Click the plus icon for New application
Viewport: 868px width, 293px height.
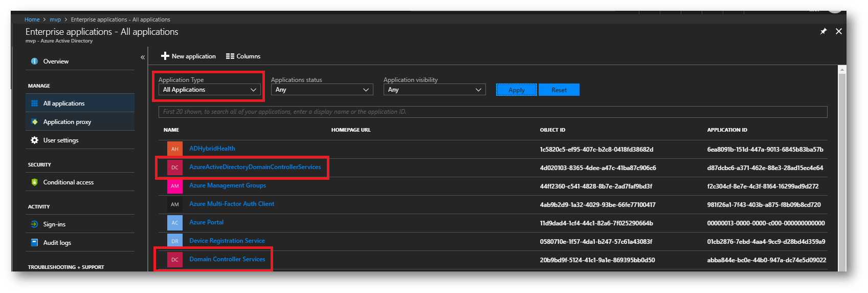(165, 56)
